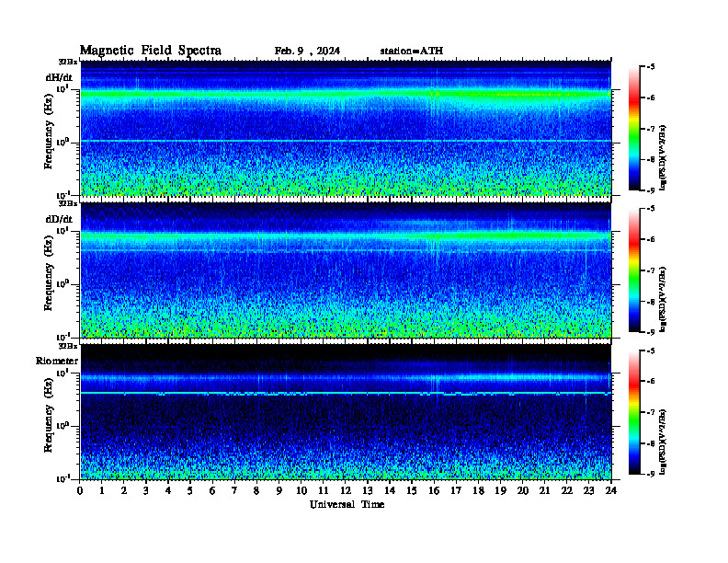Click hour "20" on the time axis
This screenshot has width=728, height=563.
click(x=523, y=491)
